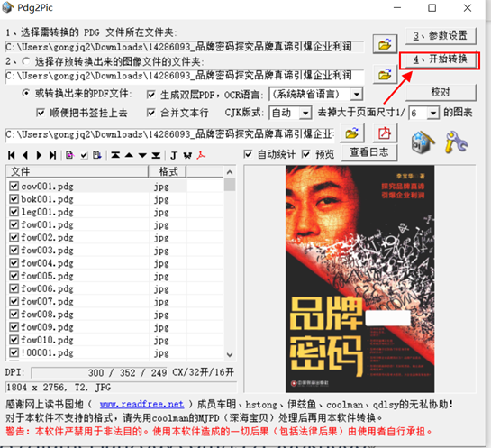Image resolution: width=491 pixels, height=448 pixels.
Task: Click the PDF output path field
Action: (169, 134)
